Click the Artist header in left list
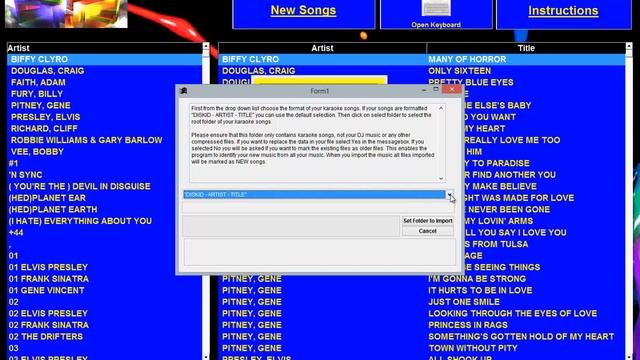 (18, 48)
